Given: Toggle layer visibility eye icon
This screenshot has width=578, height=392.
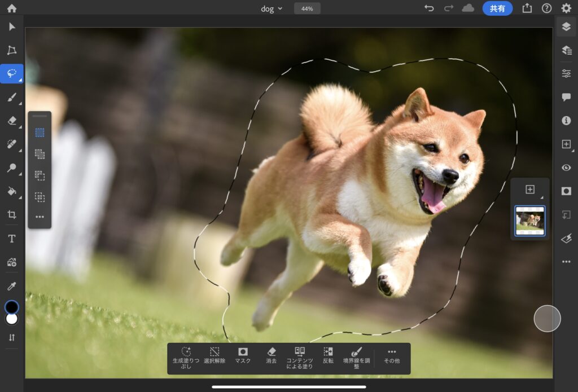Looking at the screenshot, I should tap(566, 168).
